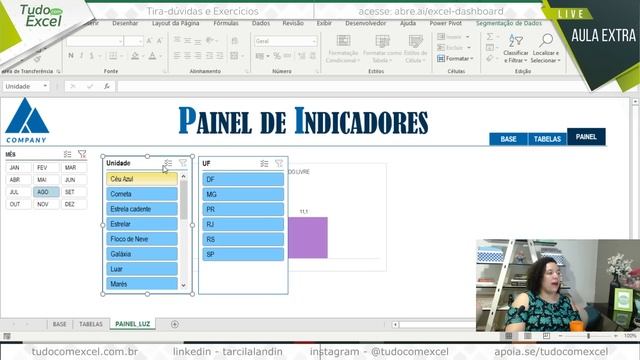Image resolution: width=640 pixels, height=360 pixels.
Task: Select DEZ in the MÊS slicer
Action: tap(74, 204)
